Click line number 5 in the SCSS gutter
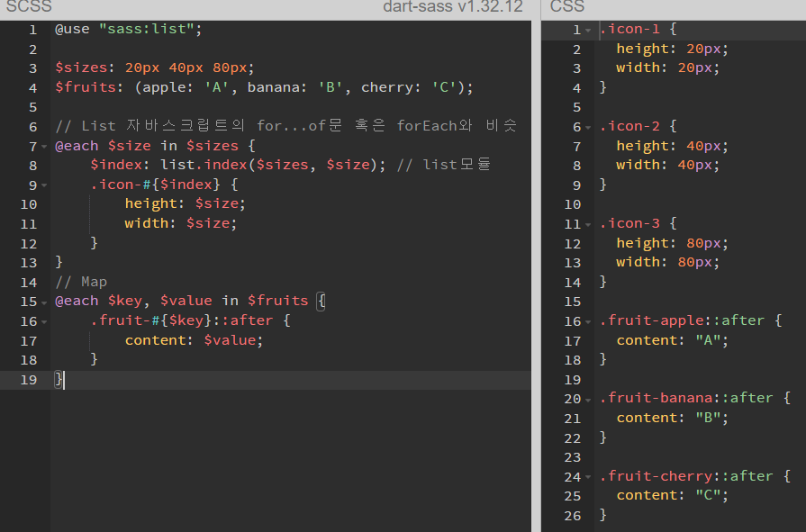 pos(33,107)
